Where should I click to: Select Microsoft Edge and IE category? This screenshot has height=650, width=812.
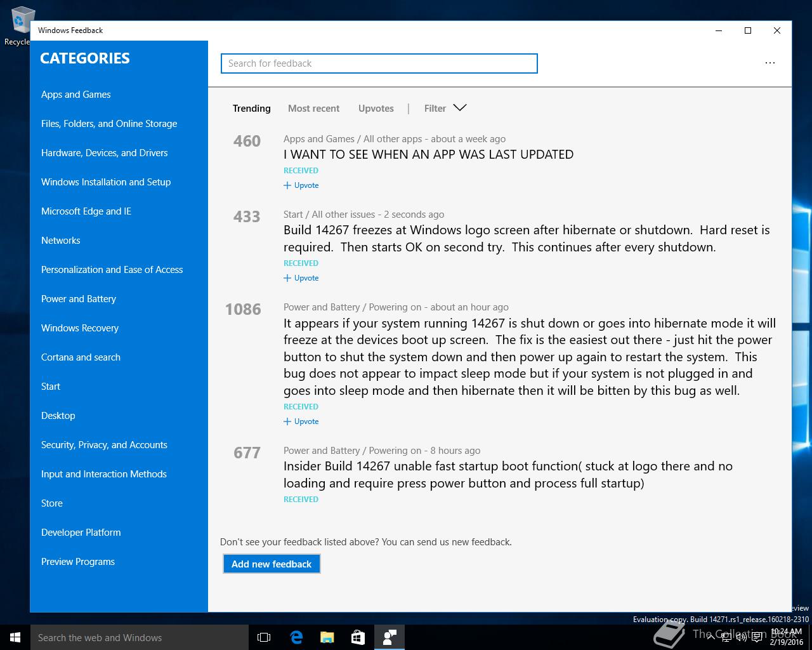point(86,211)
